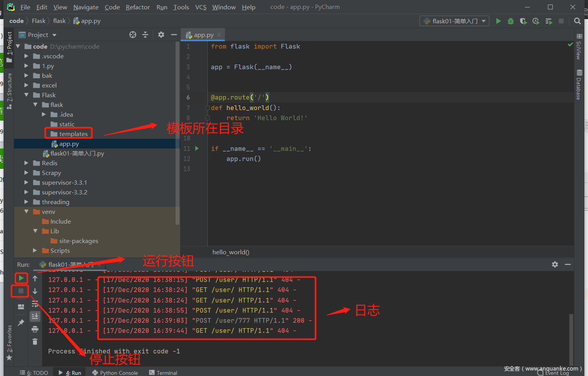Switch to the Terminal tab
The height and width of the screenshot is (376, 588).
163,373
